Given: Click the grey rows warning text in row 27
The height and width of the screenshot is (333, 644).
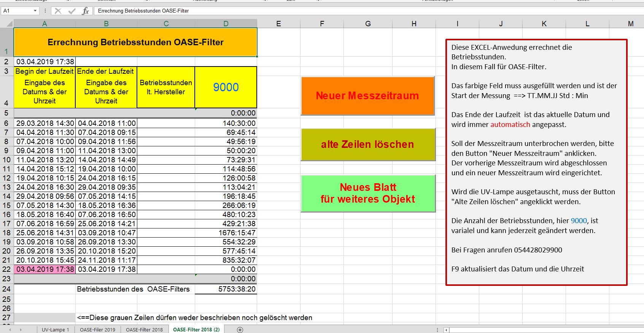Looking at the screenshot, I should (194, 317).
